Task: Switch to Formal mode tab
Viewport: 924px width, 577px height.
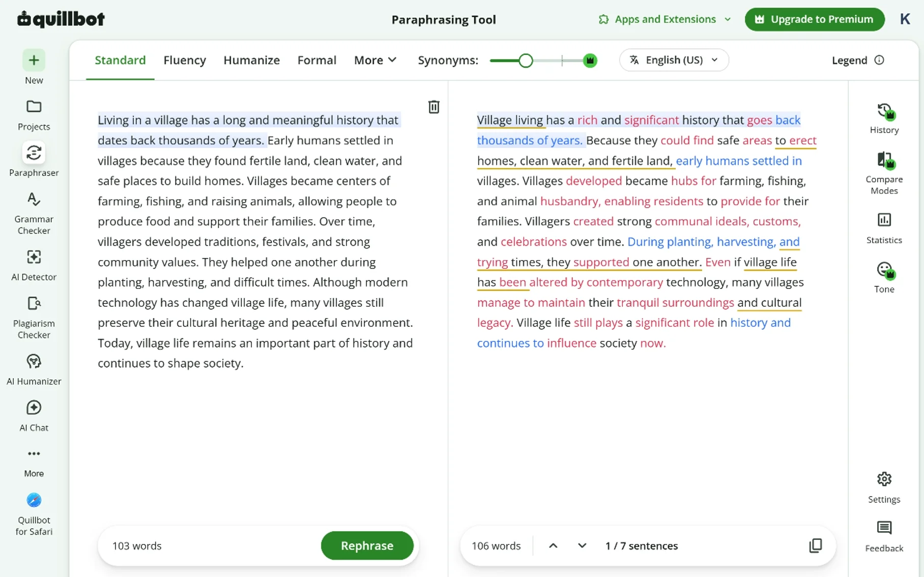Action: point(316,60)
